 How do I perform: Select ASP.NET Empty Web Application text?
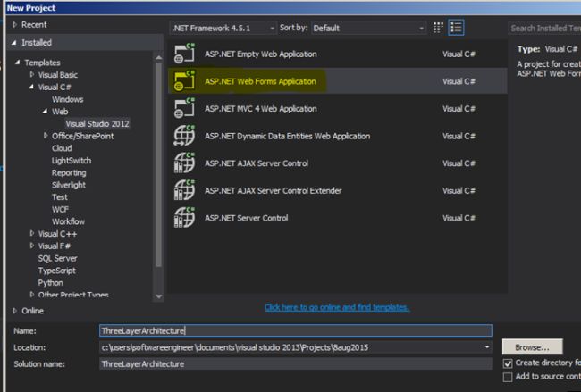pyautogui.click(x=260, y=54)
